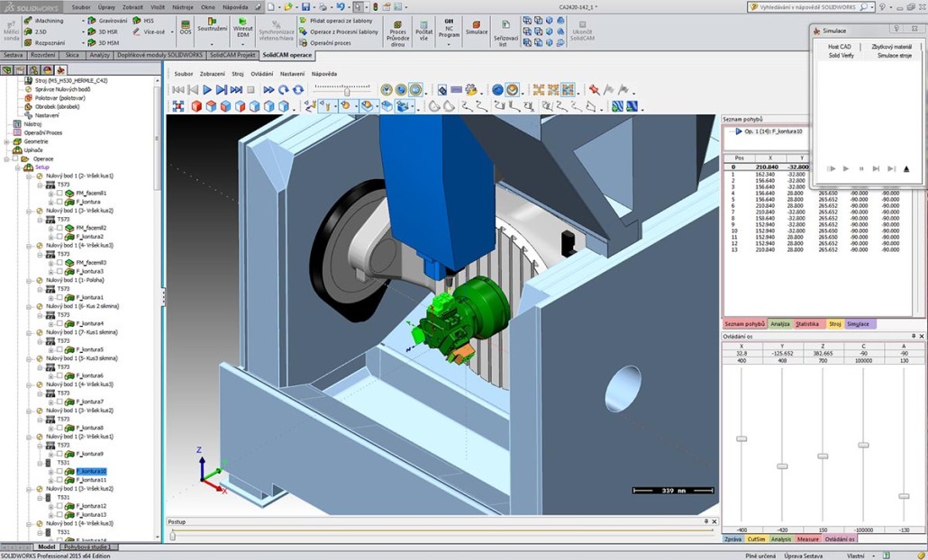Open the Zobrazit menu in SolidWorks
The height and width of the screenshot is (560, 928).
[132, 8]
